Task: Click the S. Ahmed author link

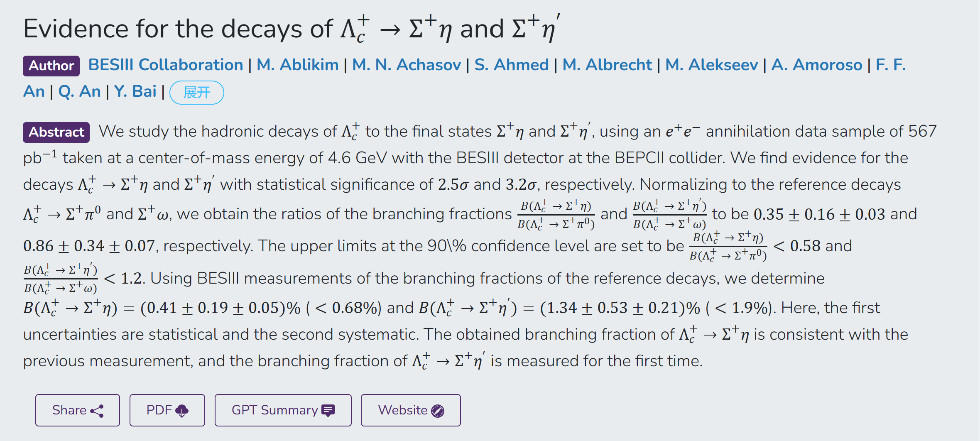Action: [x=512, y=65]
